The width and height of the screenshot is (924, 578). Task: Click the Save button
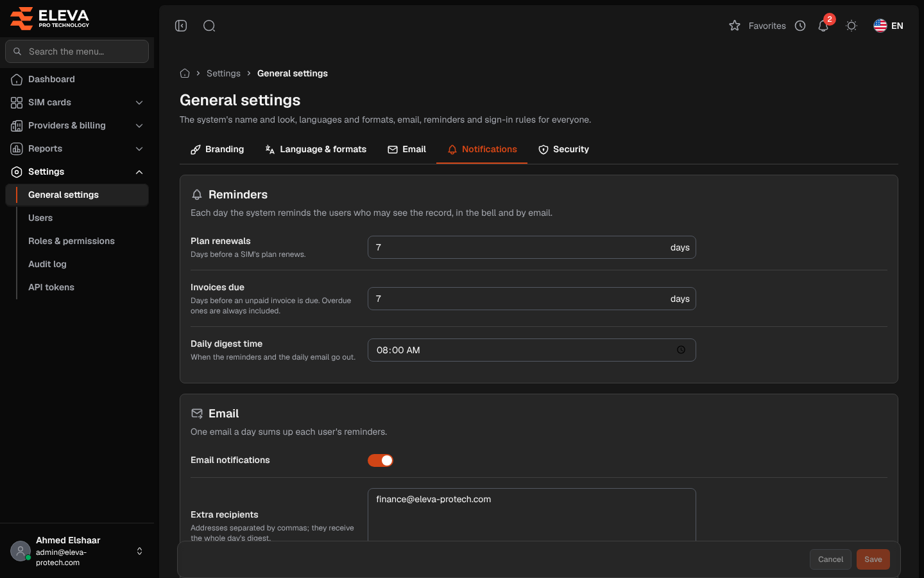873,559
